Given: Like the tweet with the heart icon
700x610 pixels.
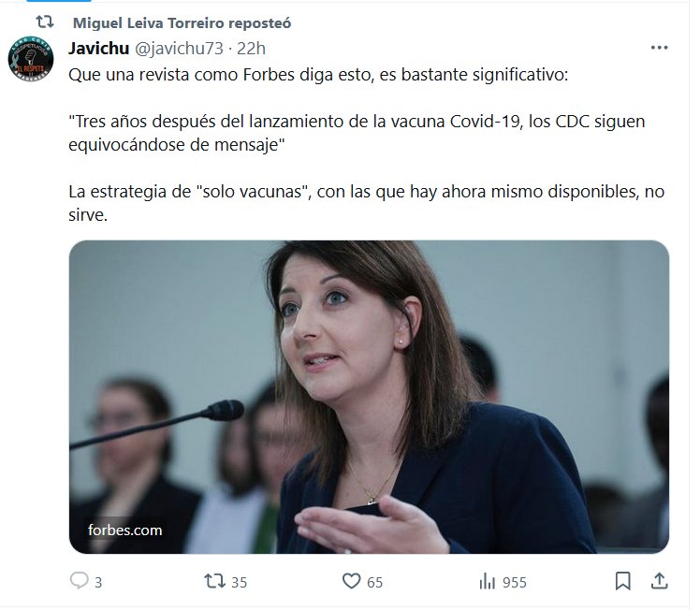Looking at the screenshot, I should pyautogui.click(x=351, y=581).
